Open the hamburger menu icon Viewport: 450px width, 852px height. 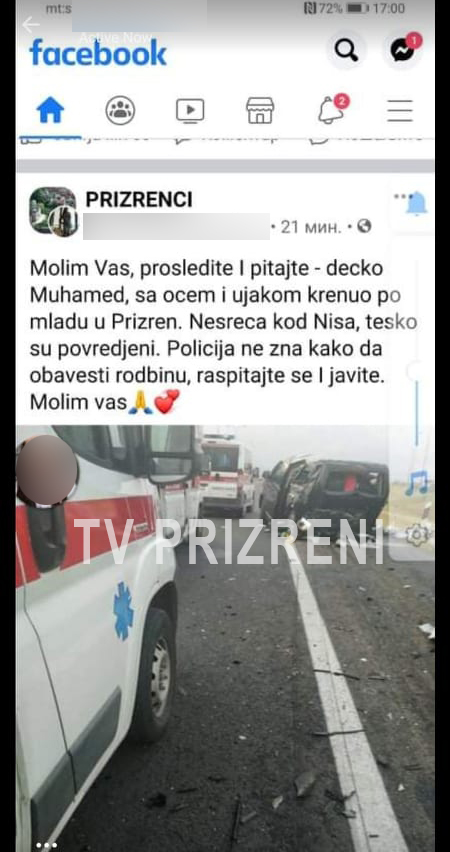[400, 111]
